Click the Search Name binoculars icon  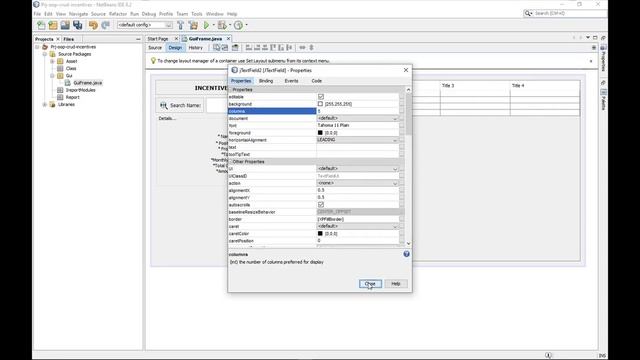164,105
